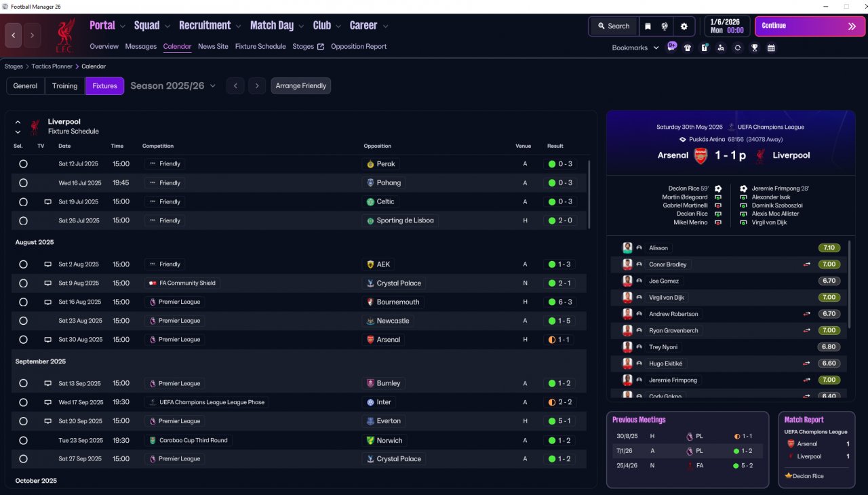The image size is (868, 495).
Task: Open the Messages sub-tab
Action: coord(141,47)
